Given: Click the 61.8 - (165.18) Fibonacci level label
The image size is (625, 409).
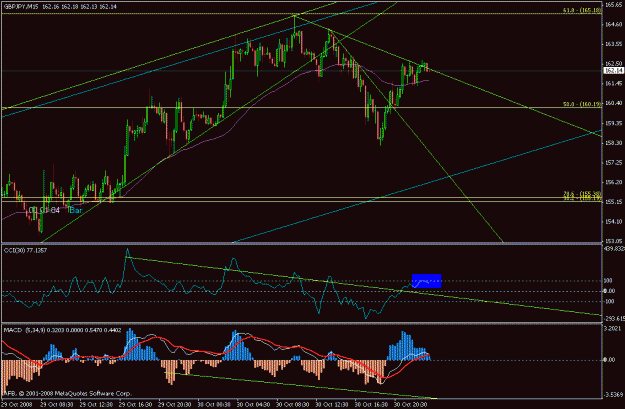Looking at the screenshot, I should point(582,10).
